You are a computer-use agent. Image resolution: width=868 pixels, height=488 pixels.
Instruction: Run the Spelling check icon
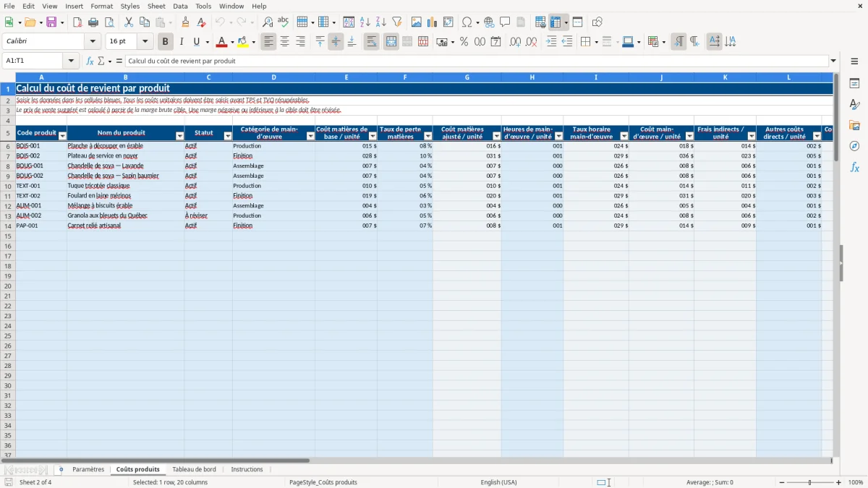(284, 22)
